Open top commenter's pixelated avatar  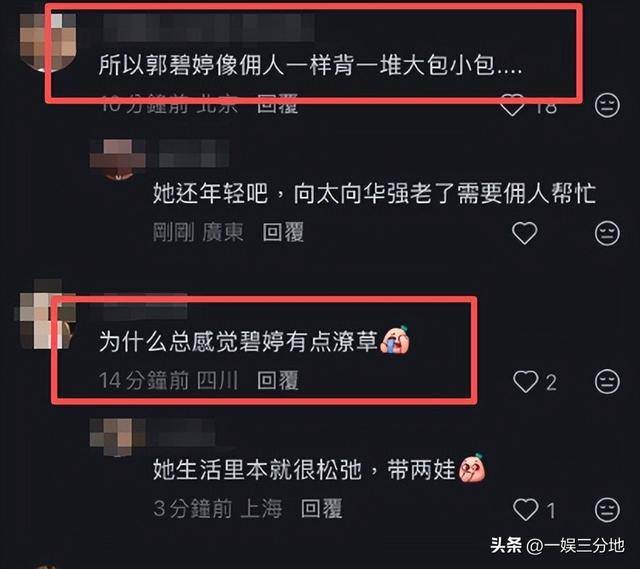click(x=48, y=42)
